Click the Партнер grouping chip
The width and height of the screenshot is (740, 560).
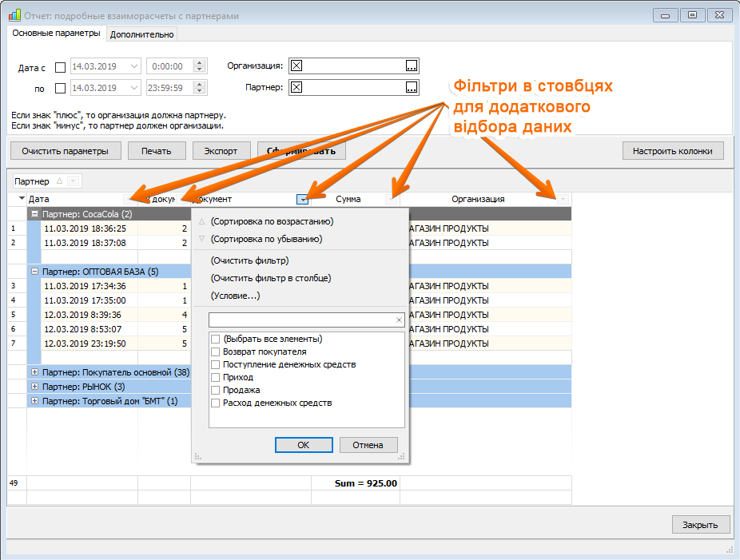pos(46,181)
